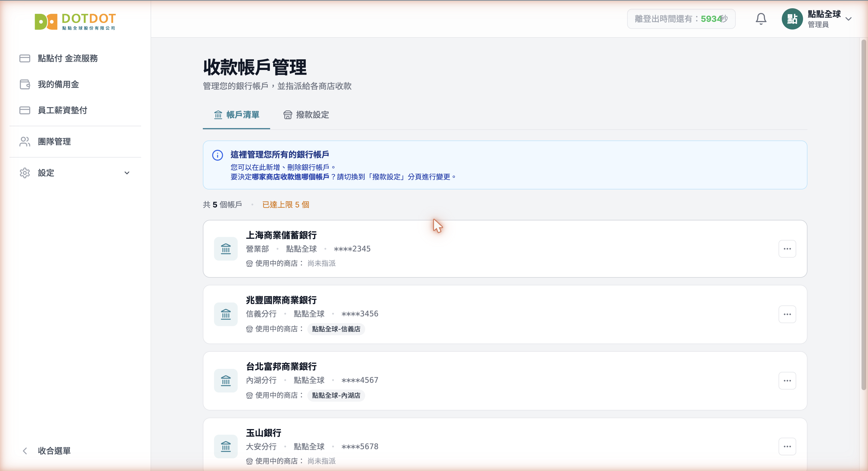Viewport: 868px width, 471px height.
Task: Open notifications bell icon
Action: pyautogui.click(x=761, y=19)
